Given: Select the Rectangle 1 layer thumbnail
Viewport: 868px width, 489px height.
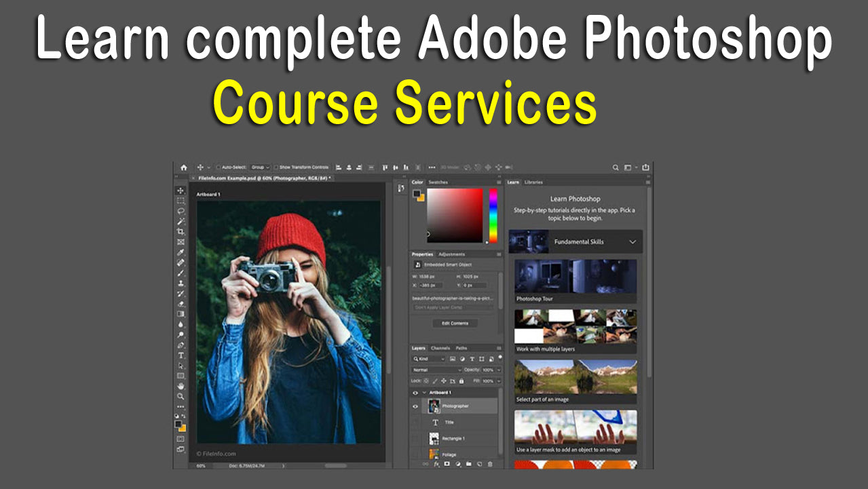Looking at the screenshot, I should click(434, 438).
